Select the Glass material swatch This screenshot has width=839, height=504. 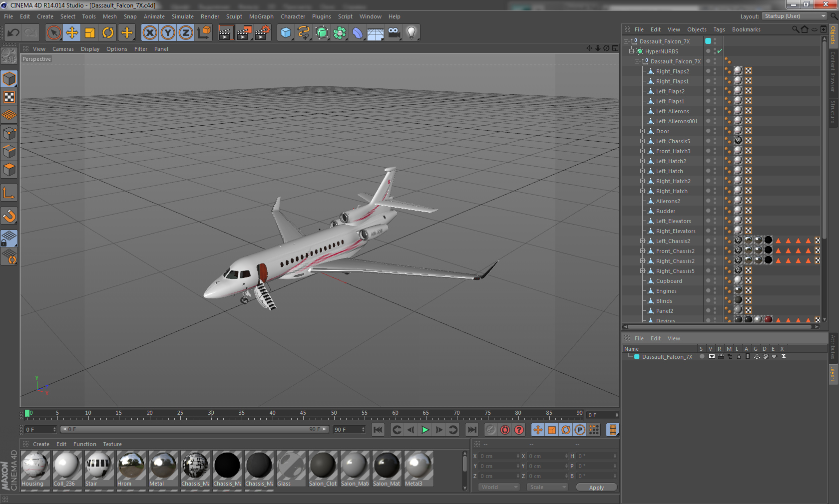tap(291, 469)
